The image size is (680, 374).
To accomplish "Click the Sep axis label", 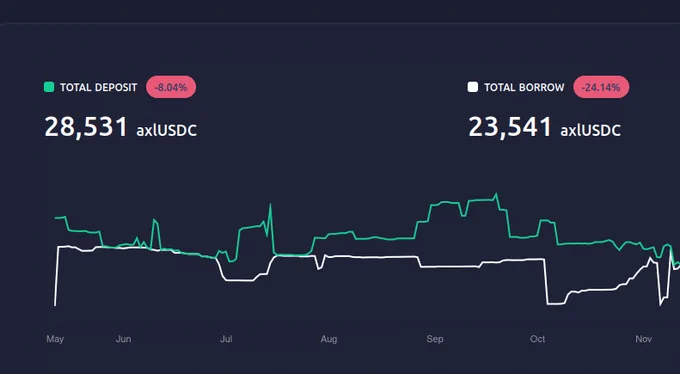I will pyautogui.click(x=435, y=339).
